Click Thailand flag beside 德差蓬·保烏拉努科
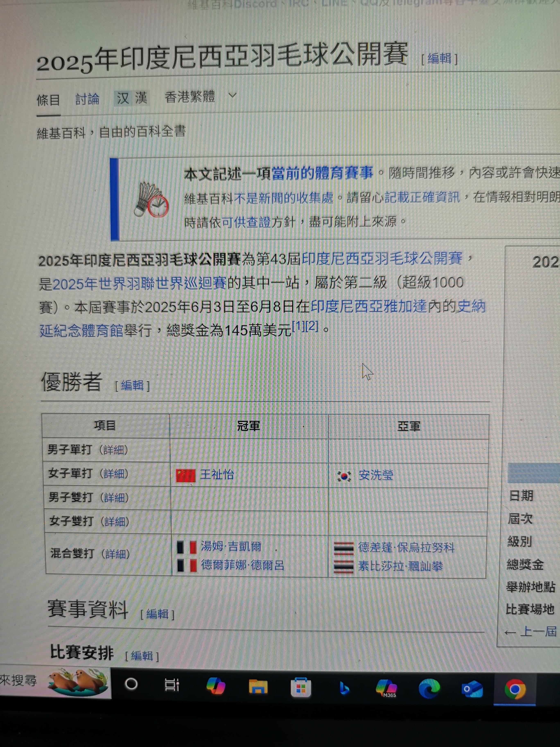 (344, 548)
